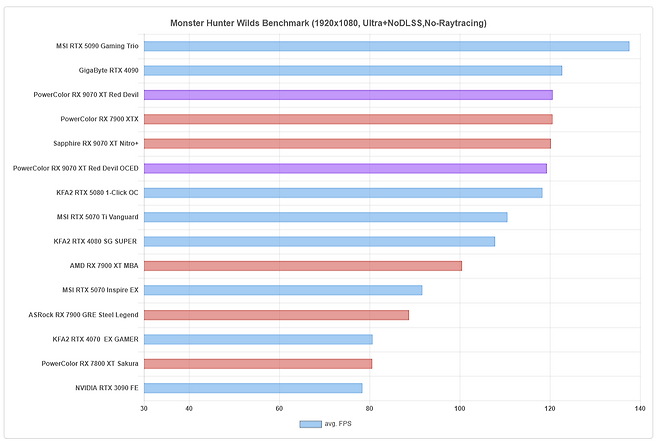Click the MSI RTX 5070 Inspire EX bar
Viewport: 658px width, 442px height.
(x=282, y=290)
